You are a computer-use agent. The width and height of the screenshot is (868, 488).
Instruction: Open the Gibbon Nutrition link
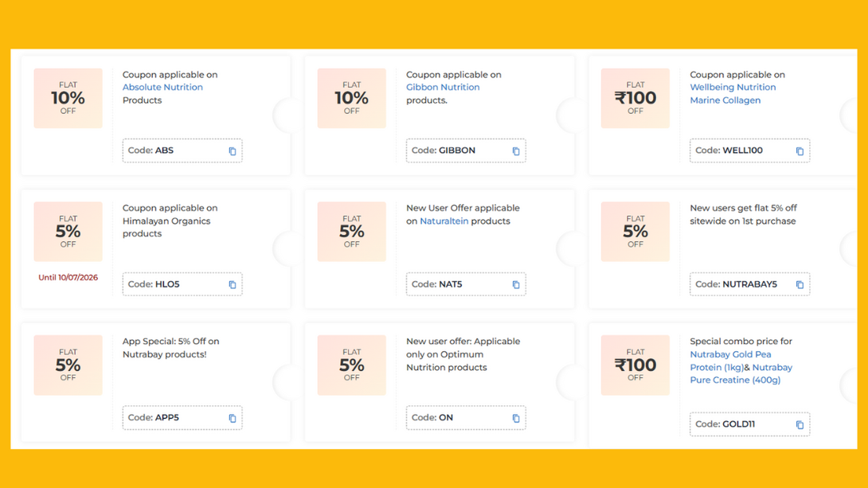coord(443,88)
